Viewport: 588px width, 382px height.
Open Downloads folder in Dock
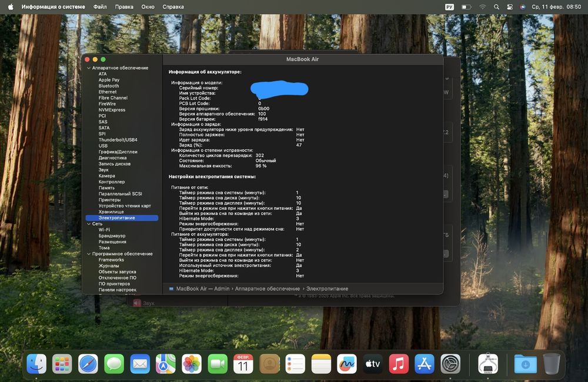click(x=525, y=364)
